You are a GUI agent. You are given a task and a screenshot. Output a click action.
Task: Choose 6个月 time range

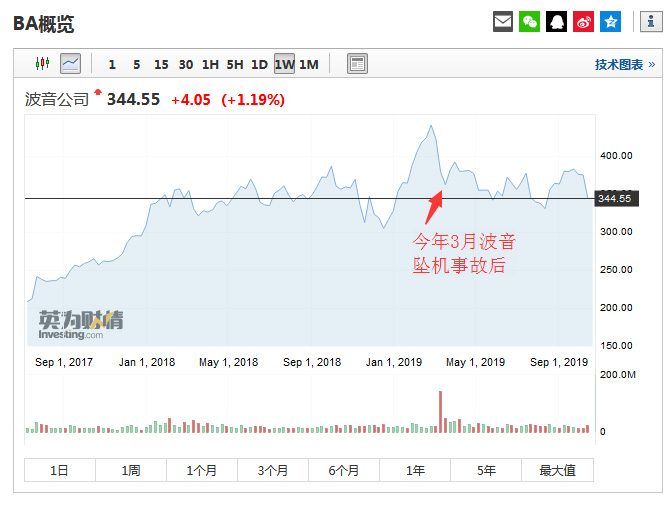click(344, 470)
